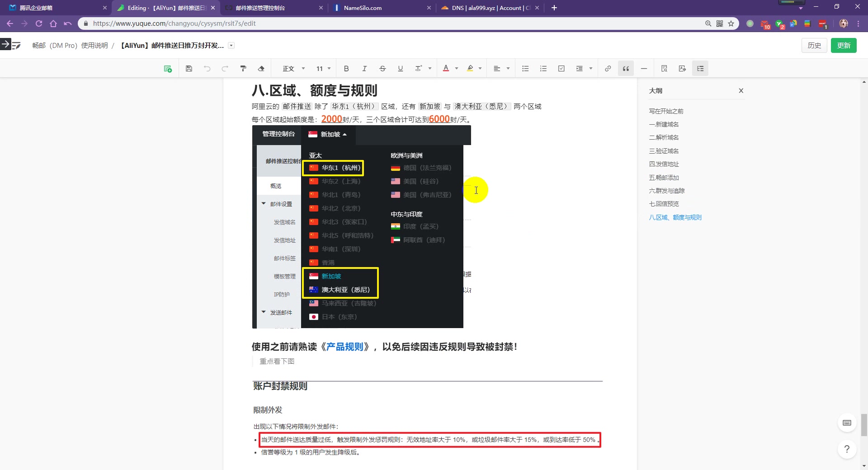The width and height of the screenshot is (868, 470).
Task: Insert a task checkbox list
Action: [x=561, y=69]
